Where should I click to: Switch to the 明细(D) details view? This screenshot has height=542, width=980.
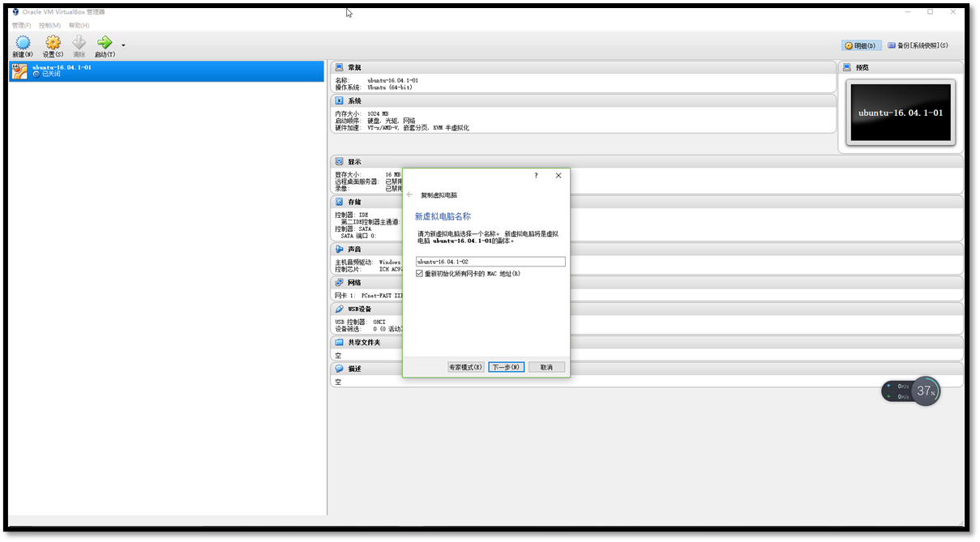pos(860,45)
